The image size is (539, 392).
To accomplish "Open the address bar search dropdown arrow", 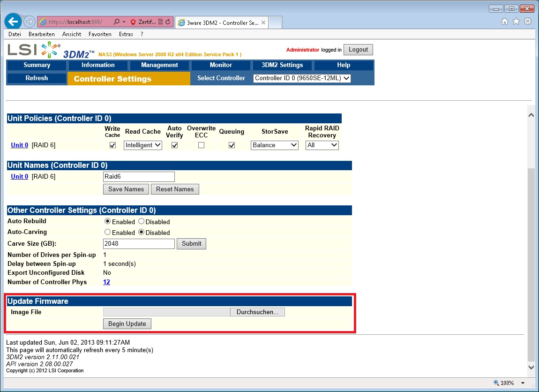I will [124, 22].
